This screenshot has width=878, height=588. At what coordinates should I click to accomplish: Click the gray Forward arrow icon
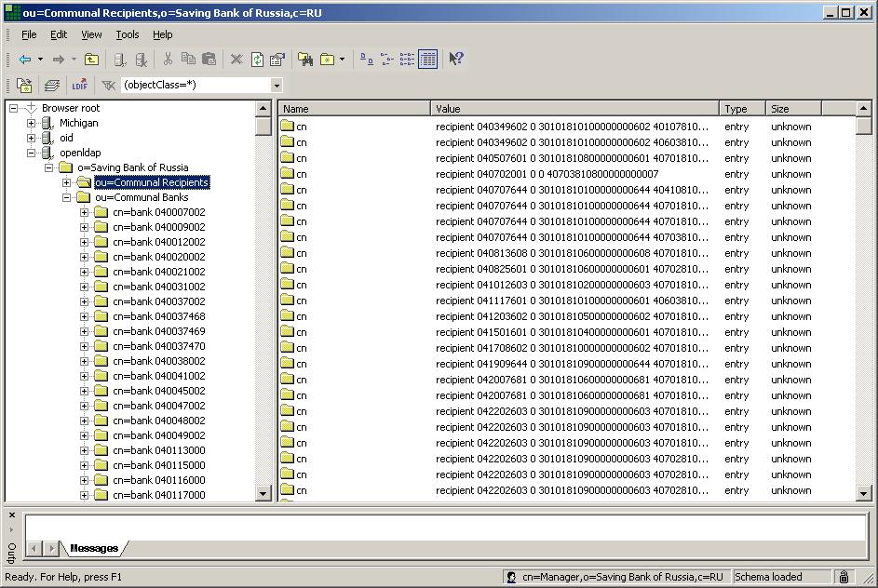(x=59, y=59)
